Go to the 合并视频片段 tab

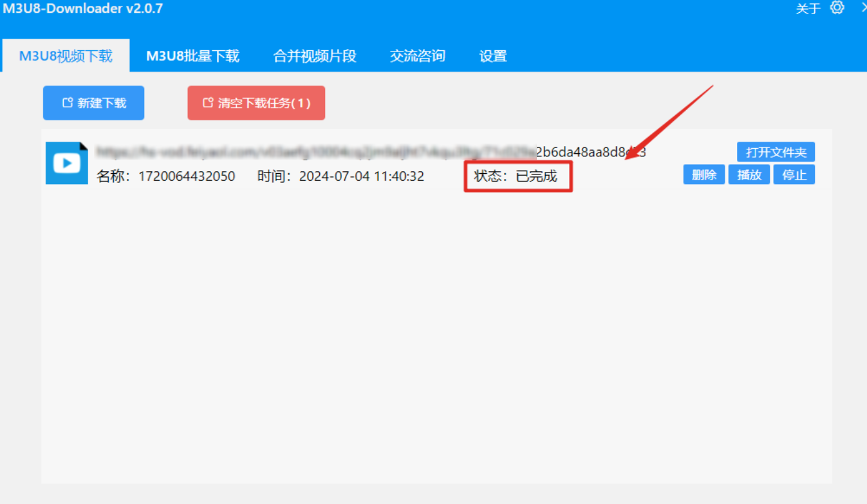(x=315, y=56)
